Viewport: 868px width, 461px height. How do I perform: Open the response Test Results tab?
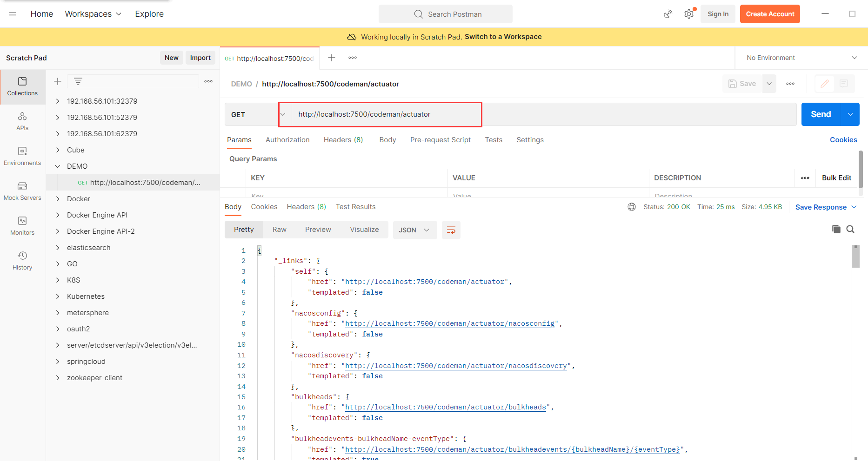coord(355,207)
